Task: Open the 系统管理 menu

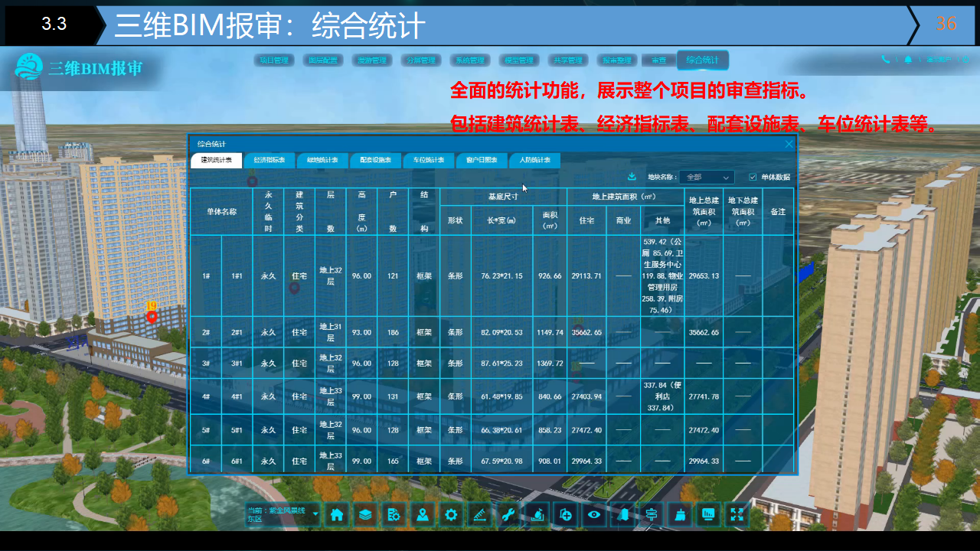Action: pos(469,60)
